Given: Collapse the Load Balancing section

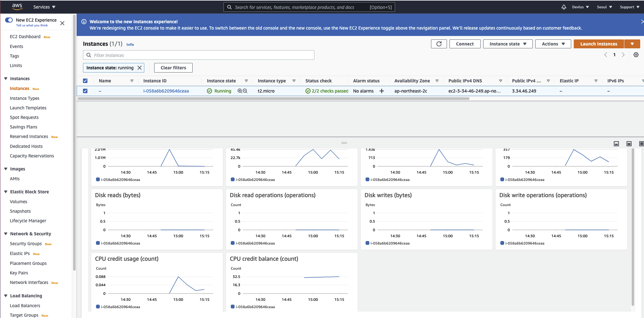Looking at the screenshot, I should (6, 296).
